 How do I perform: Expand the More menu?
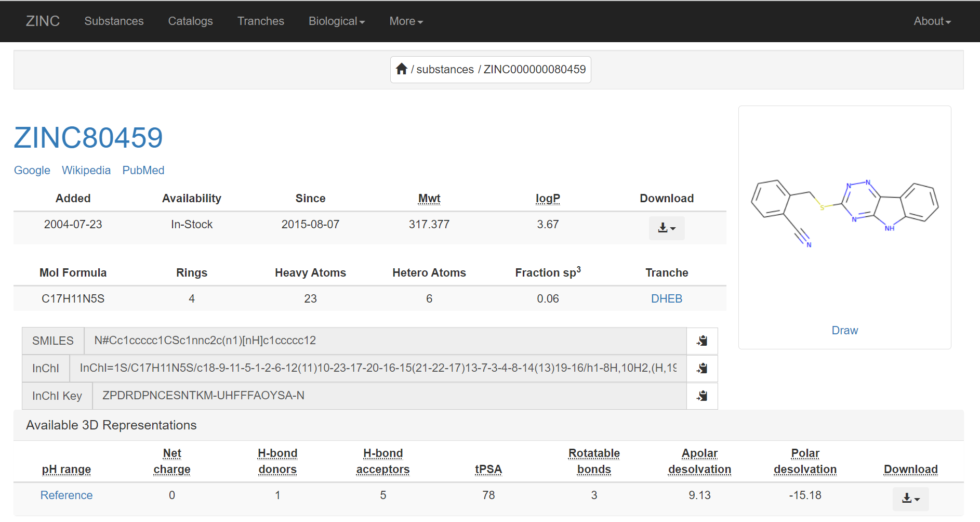pyautogui.click(x=406, y=21)
